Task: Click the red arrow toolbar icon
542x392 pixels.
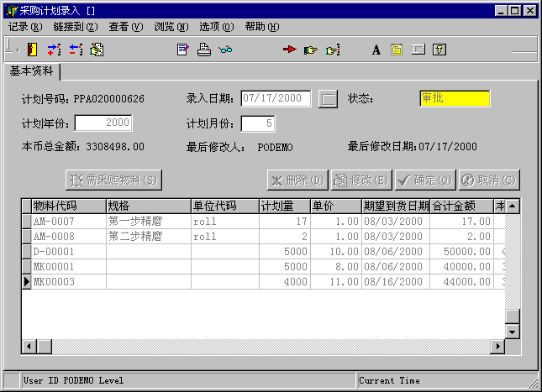Action: (x=290, y=50)
